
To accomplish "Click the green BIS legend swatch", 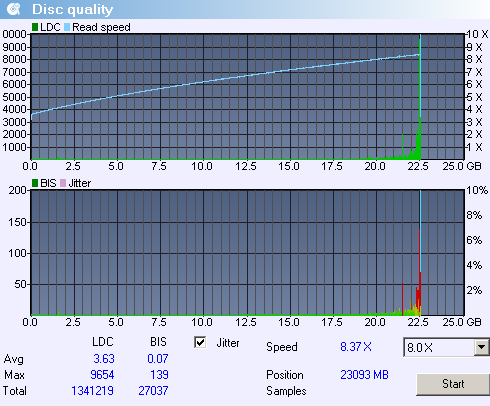I will [35, 183].
